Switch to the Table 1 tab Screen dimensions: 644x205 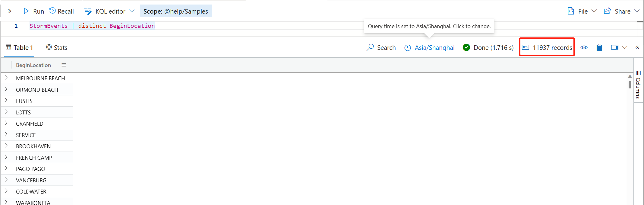pyautogui.click(x=19, y=47)
